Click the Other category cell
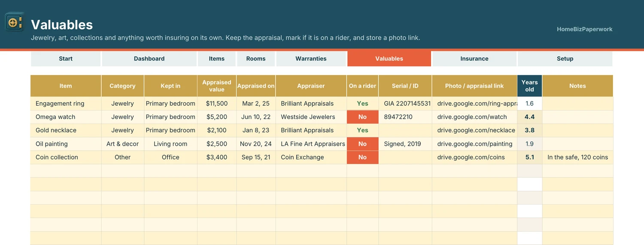The width and height of the screenshot is (644, 245). [x=122, y=157]
